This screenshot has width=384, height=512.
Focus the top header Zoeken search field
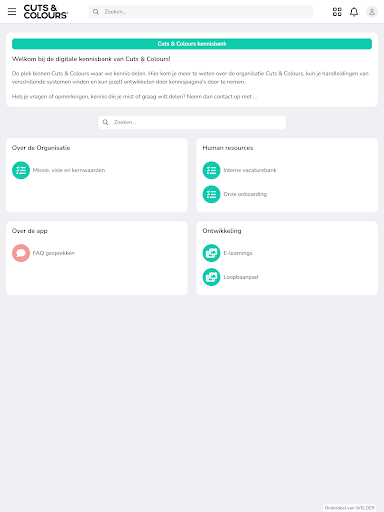point(201,12)
